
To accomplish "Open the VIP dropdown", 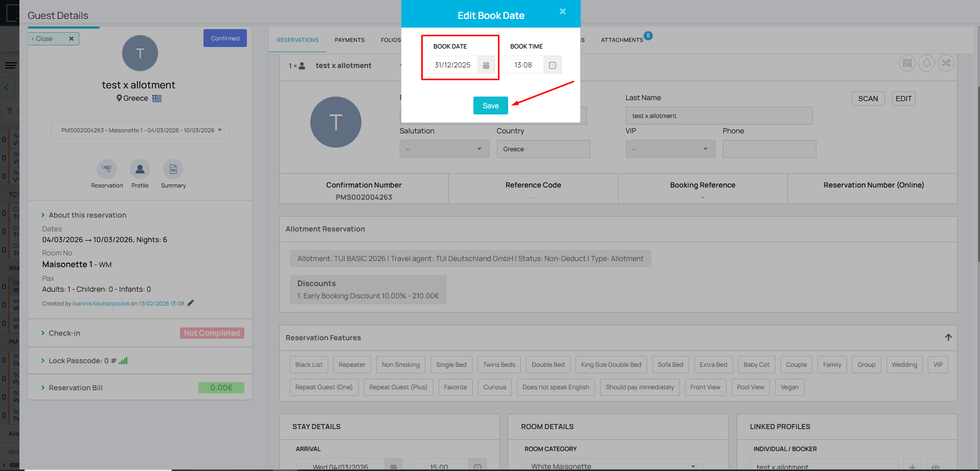I will (x=670, y=149).
